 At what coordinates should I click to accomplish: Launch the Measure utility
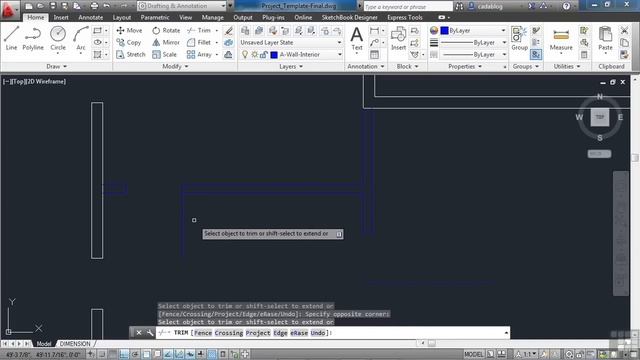pyautogui.click(x=561, y=40)
